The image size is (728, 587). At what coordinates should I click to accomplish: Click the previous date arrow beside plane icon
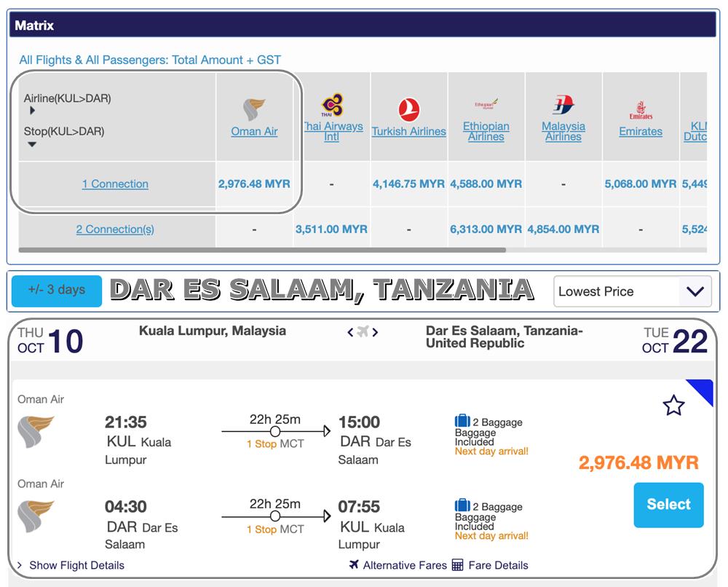351,332
